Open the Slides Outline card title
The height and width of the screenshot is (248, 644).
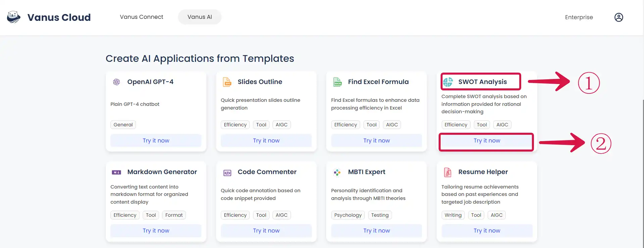coord(260,82)
